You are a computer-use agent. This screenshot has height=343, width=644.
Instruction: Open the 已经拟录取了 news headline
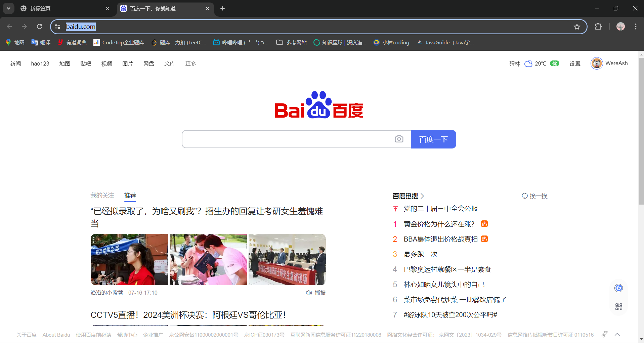[x=207, y=217]
